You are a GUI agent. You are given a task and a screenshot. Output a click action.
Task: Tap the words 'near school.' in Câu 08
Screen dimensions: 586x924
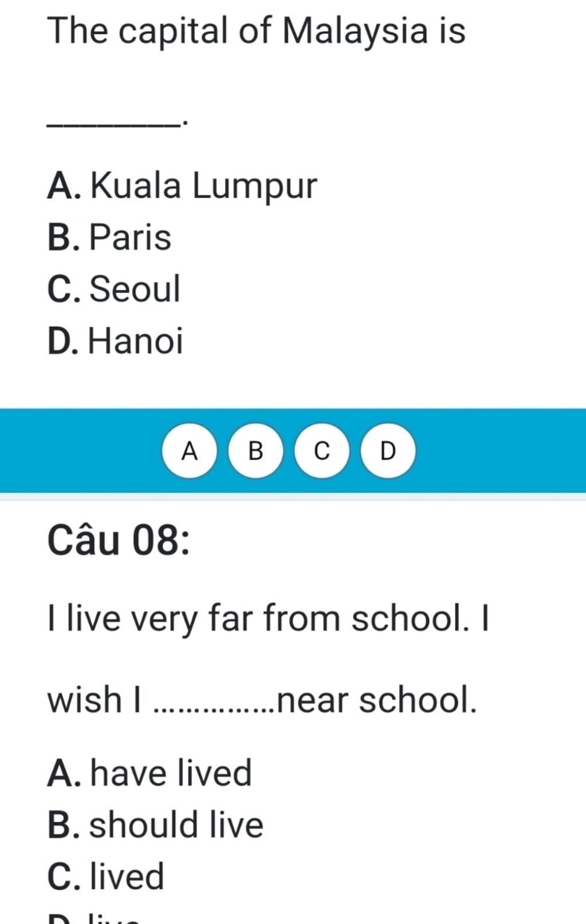click(x=377, y=700)
